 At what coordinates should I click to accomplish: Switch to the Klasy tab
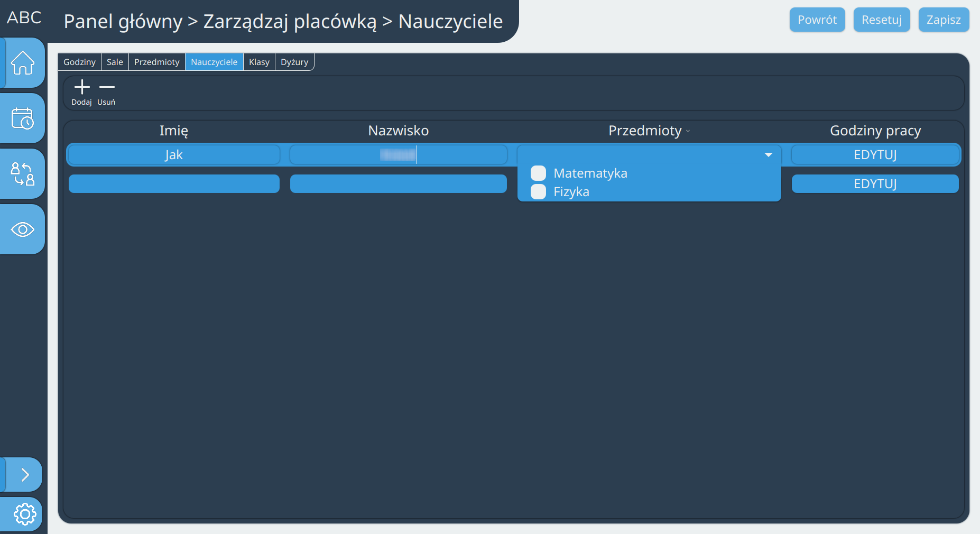pos(259,62)
